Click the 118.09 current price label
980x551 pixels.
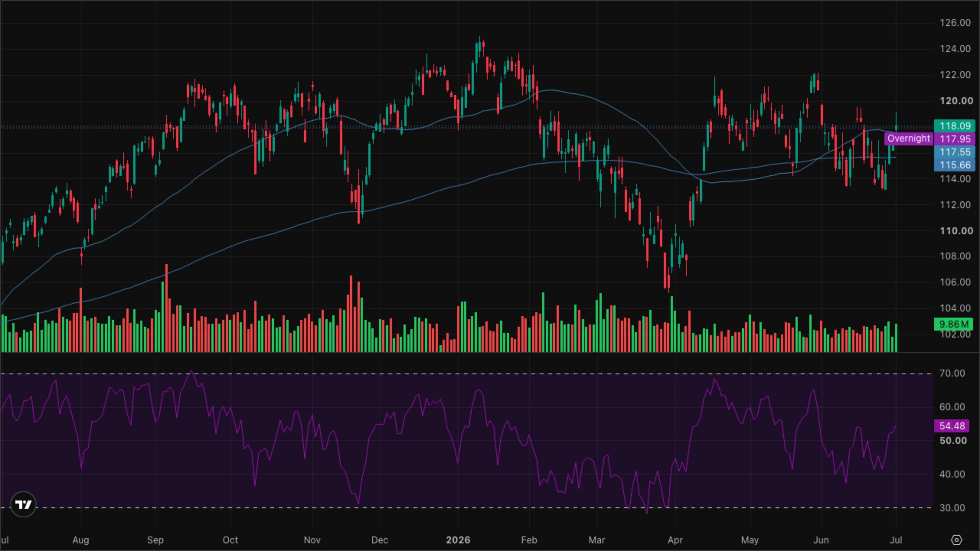[955, 126]
